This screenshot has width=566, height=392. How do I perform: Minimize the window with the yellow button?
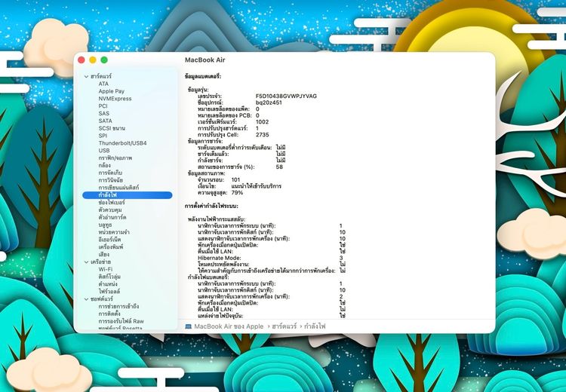click(93, 60)
